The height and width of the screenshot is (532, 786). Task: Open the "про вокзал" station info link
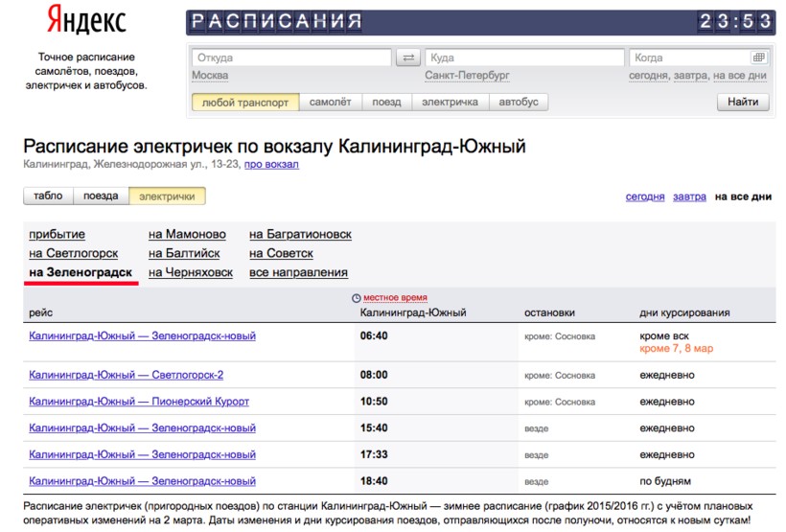pyautogui.click(x=271, y=164)
